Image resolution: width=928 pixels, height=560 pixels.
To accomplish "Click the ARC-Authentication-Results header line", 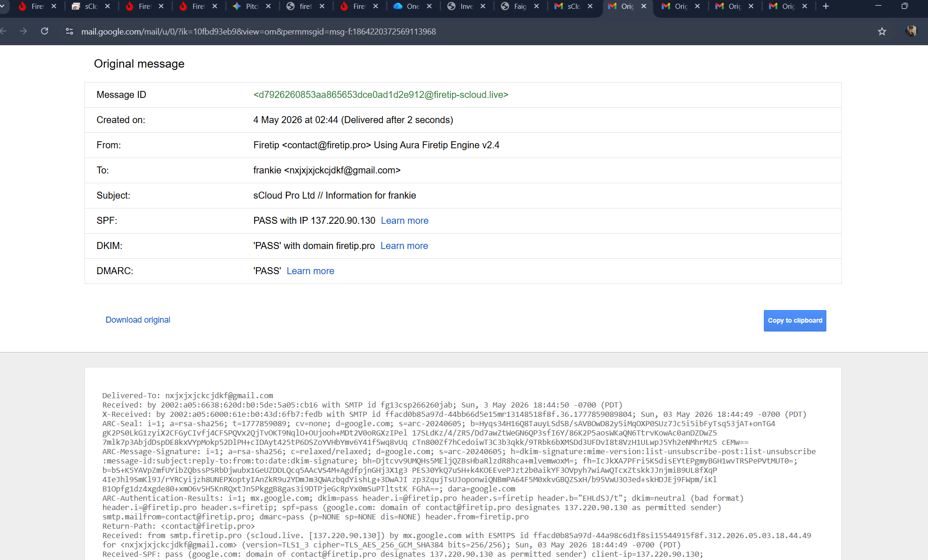I will coord(422,498).
